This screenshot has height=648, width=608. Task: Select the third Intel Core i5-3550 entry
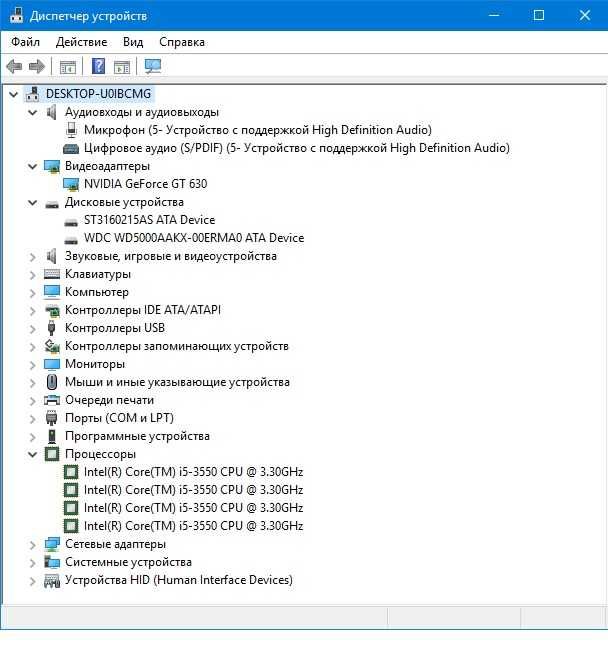193,508
